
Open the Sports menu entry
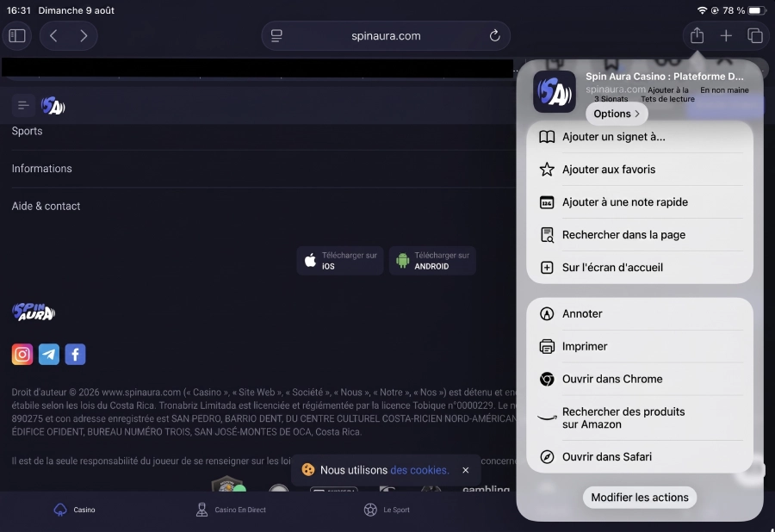[x=28, y=131]
